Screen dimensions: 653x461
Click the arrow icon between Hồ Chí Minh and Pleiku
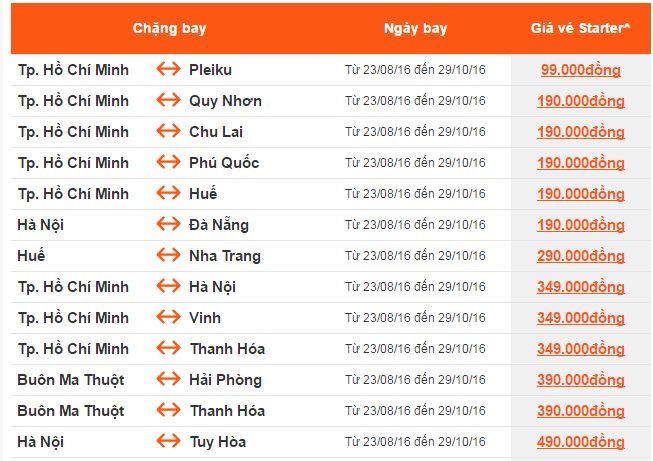(x=167, y=70)
